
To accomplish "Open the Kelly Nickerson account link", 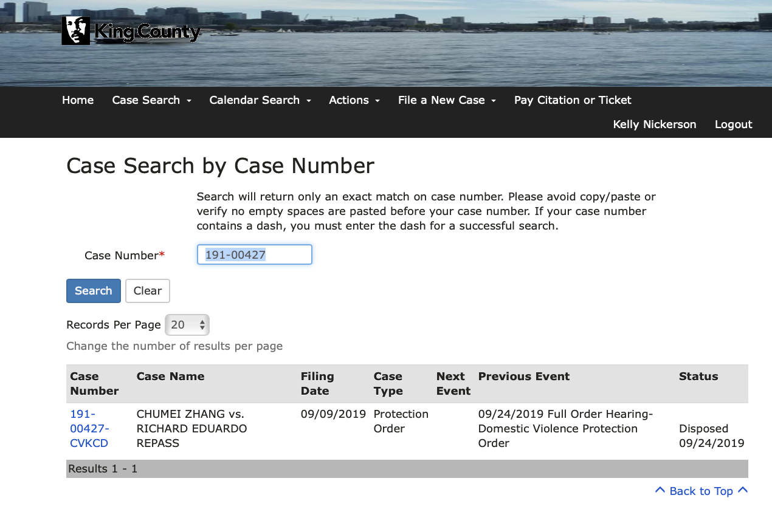I will 655,124.
